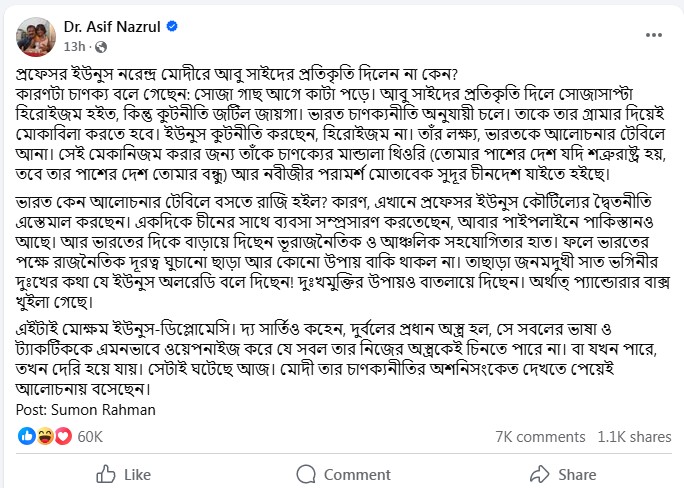This screenshot has height=488, width=684.
Task: Click the Like button label
Action: 137,474
